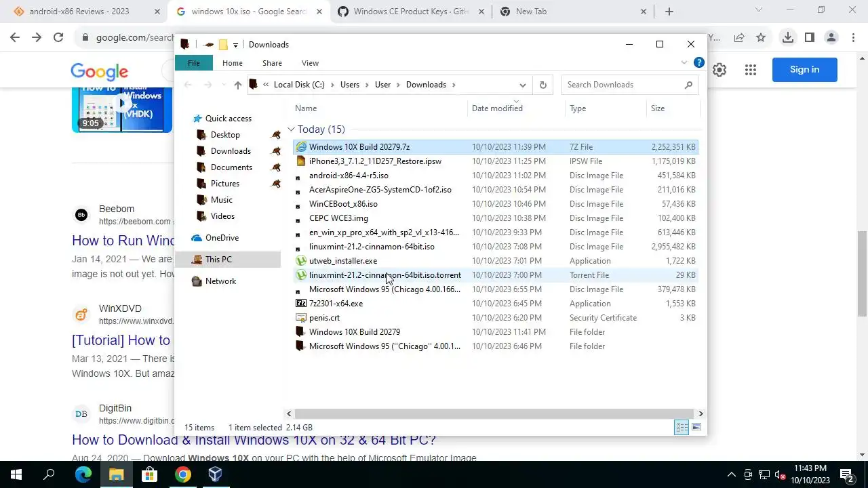Switch to the New Tab tab
Image resolution: width=868 pixels, height=488 pixels.
pyautogui.click(x=573, y=12)
